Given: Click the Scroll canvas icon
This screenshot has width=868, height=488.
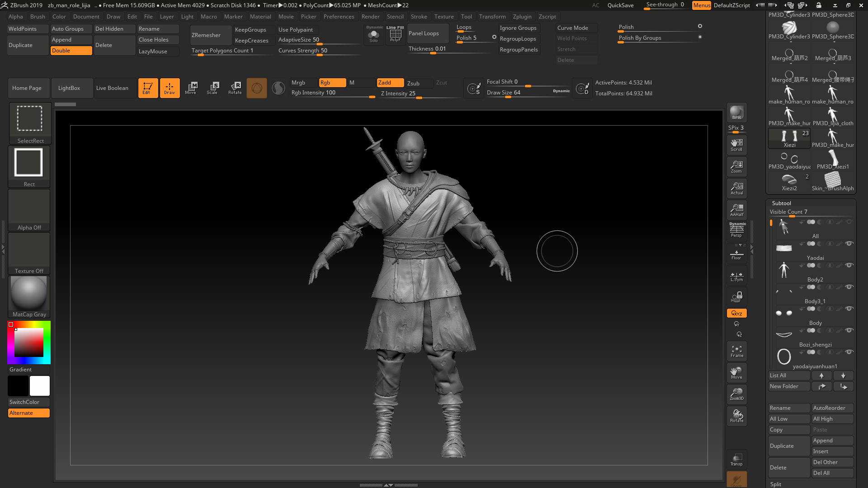Looking at the screenshot, I should click(736, 145).
